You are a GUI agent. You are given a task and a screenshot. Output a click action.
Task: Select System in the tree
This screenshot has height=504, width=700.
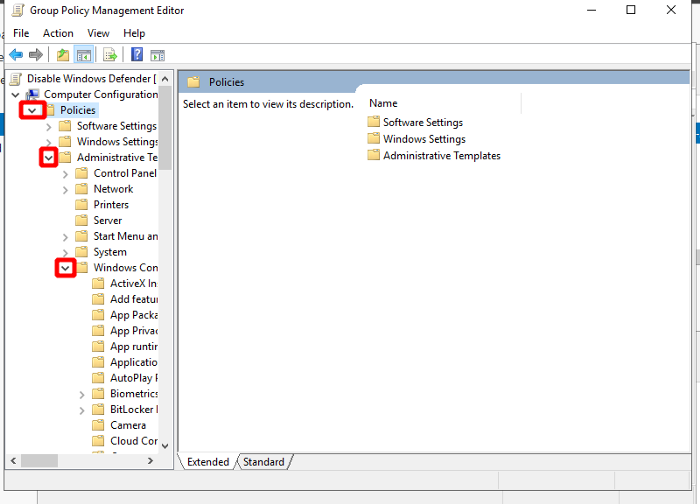[110, 252]
